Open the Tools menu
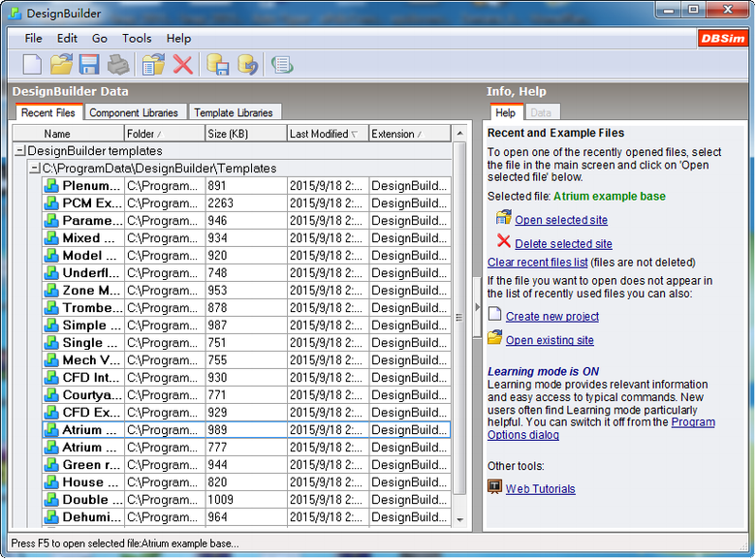The width and height of the screenshot is (756, 559). 137,39
